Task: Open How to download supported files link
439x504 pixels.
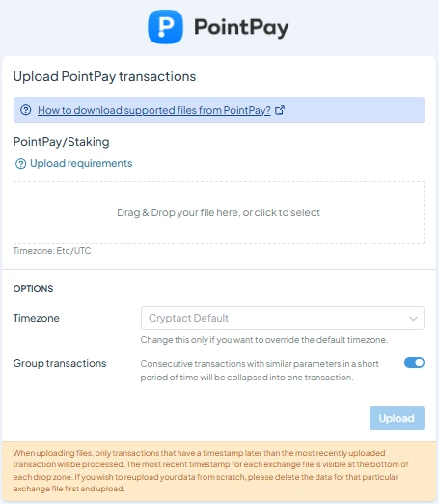Action: (x=154, y=110)
